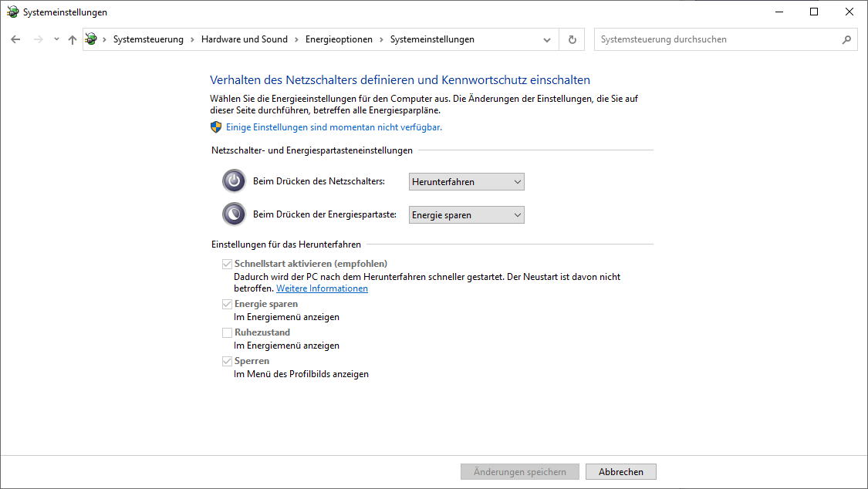Expand chevron before Systemsteuerung breadcrumb
Viewport: 868px width, 489px height.
[104, 40]
